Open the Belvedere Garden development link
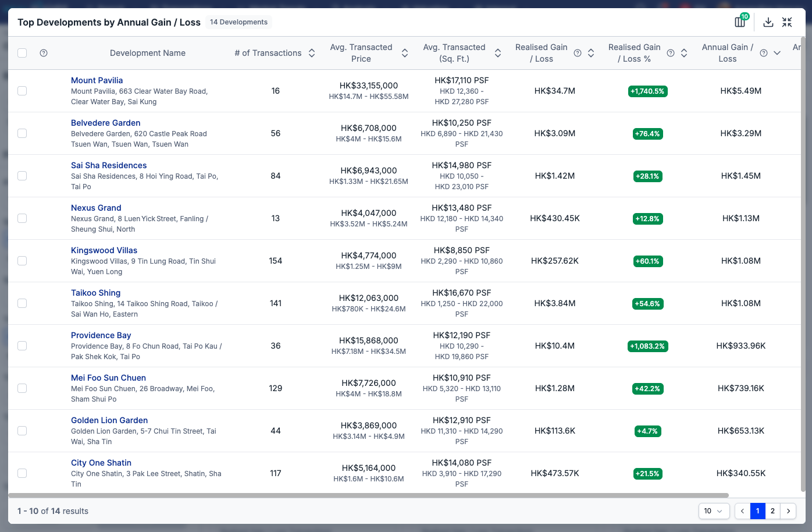The width and height of the screenshot is (812, 532). (x=105, y=123)
